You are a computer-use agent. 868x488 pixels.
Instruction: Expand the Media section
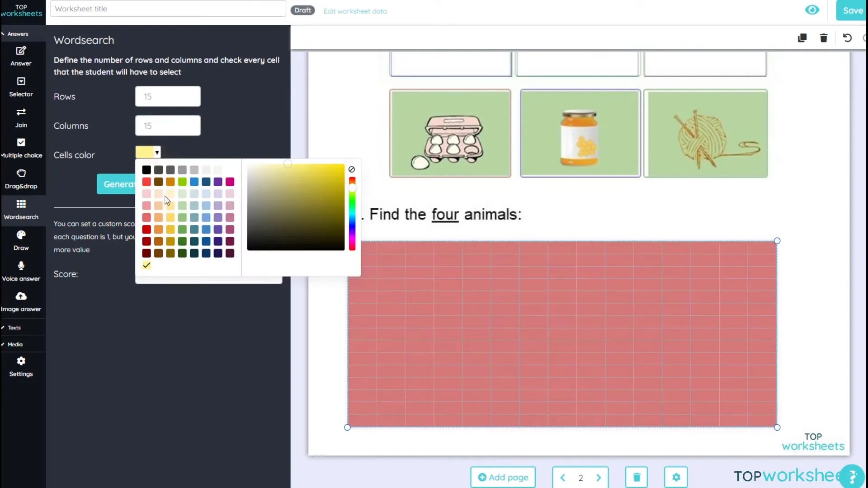click(14, 344)
